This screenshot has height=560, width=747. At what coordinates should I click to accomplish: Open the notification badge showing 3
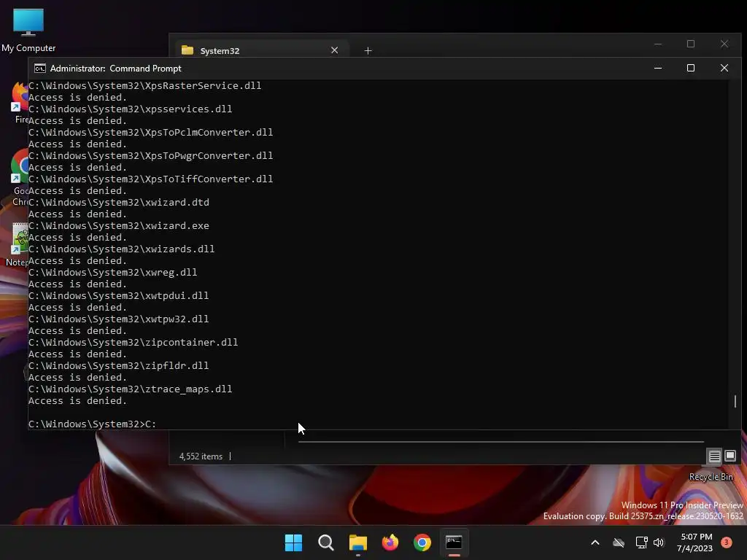click(x=727, y=542)
